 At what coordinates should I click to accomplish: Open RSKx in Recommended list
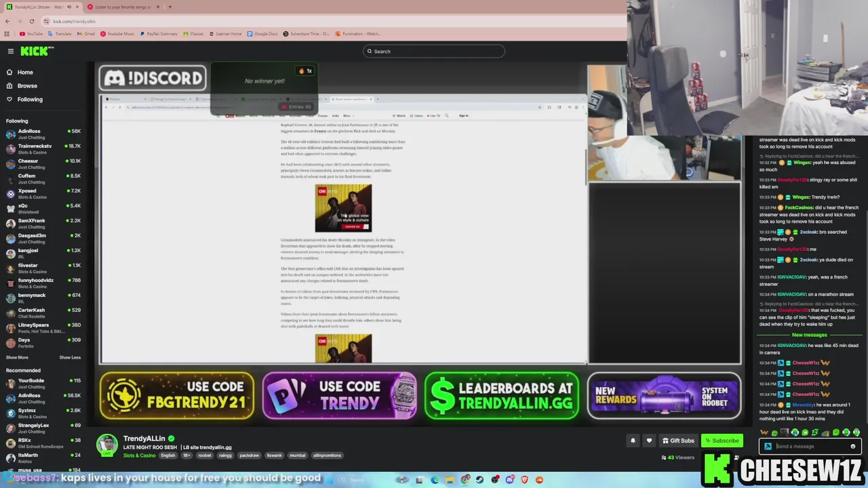coord(43,443)
